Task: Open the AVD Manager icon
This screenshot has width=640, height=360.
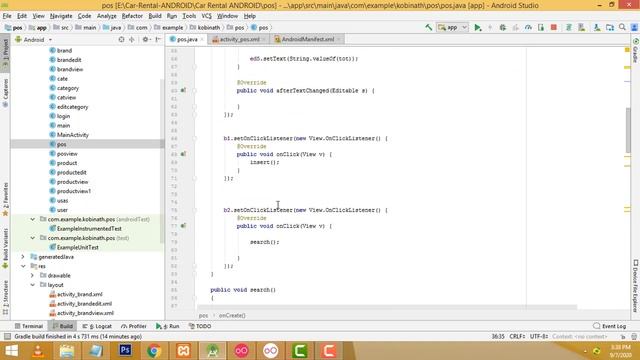Action: coord(582,27)
